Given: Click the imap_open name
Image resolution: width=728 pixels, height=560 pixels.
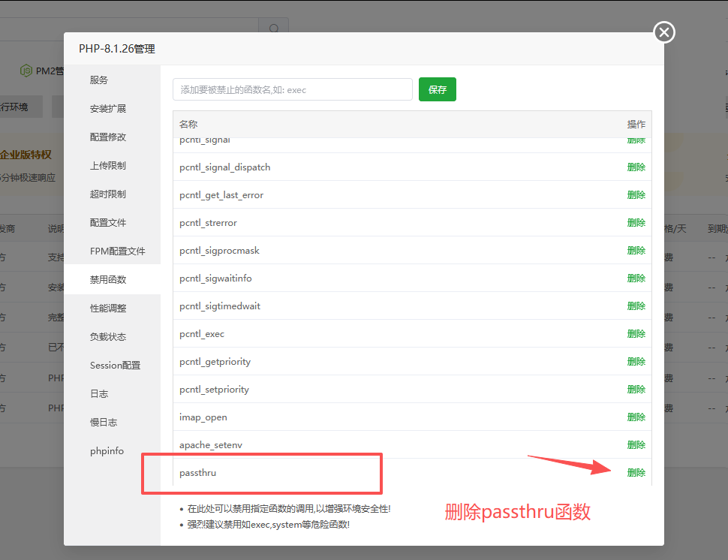Looking at the screenshot, I should (x=203, y=417).
